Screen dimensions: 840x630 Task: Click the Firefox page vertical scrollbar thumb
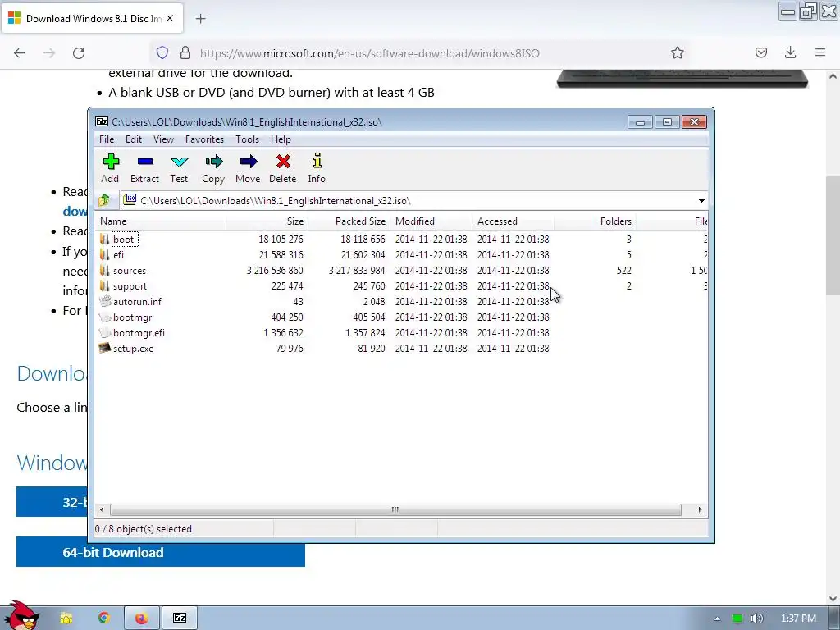coord(833,235)
